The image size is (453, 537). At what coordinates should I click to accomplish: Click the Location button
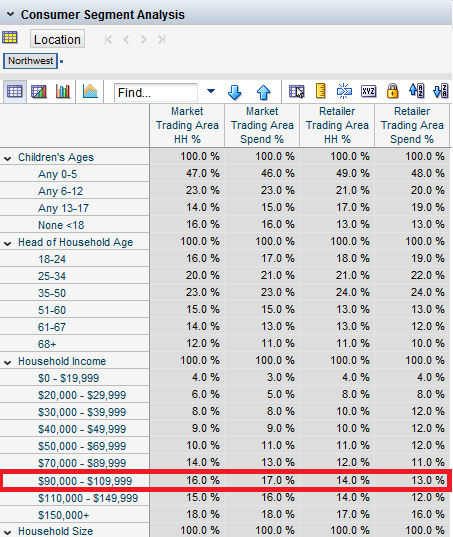click(58, 39)
